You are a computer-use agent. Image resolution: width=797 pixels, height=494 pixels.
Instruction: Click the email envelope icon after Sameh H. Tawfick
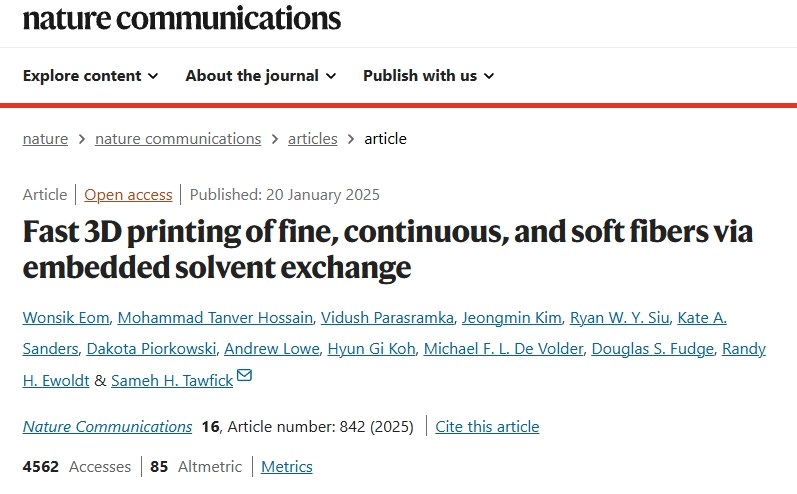[244, 377]
